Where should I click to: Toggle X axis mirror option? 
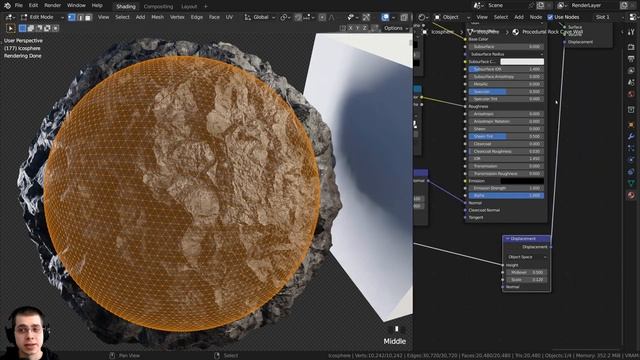pos(350,28)
